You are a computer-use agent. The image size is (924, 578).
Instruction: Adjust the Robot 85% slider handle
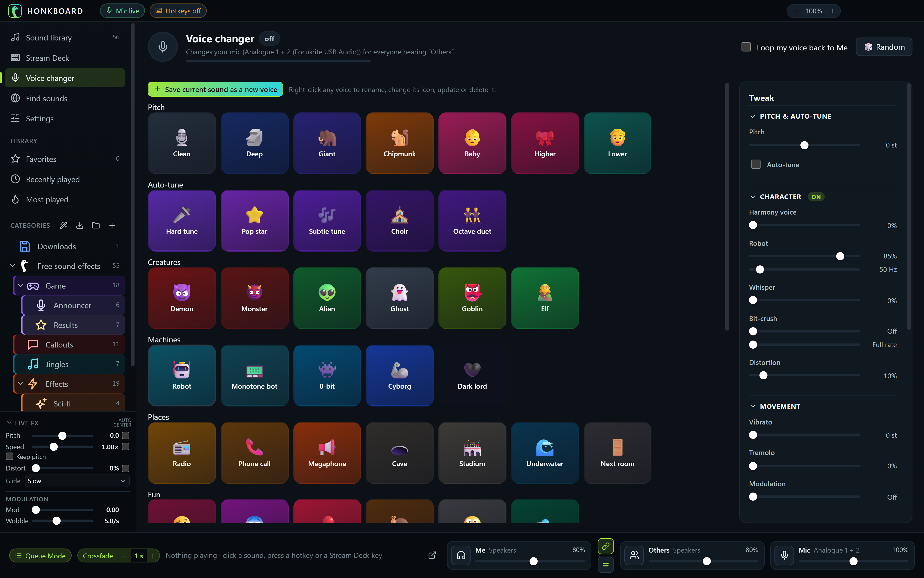(840, 256)
